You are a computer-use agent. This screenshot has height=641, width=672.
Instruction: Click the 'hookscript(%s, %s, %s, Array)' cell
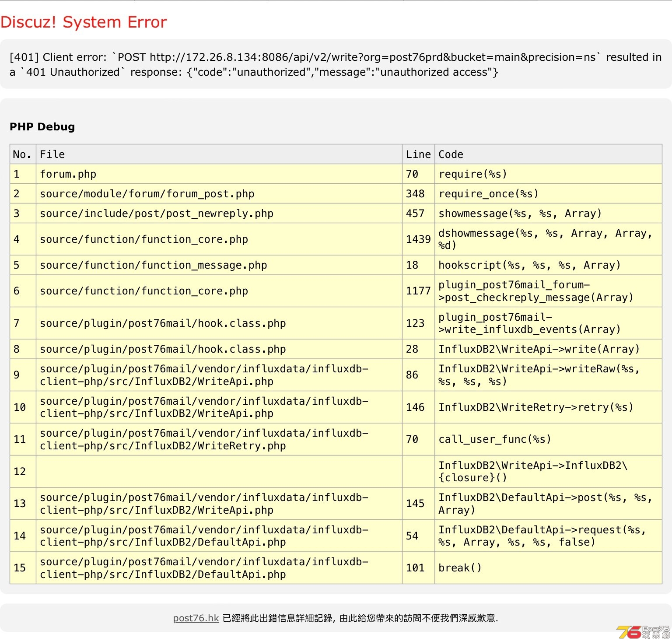point(548,265)
